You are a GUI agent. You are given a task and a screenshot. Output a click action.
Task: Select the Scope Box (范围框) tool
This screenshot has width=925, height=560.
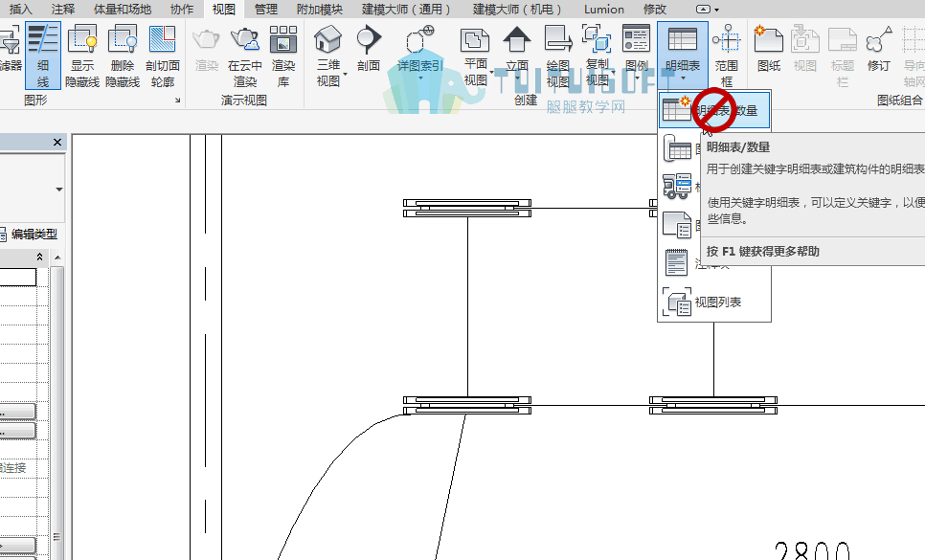tap(726, 56)
